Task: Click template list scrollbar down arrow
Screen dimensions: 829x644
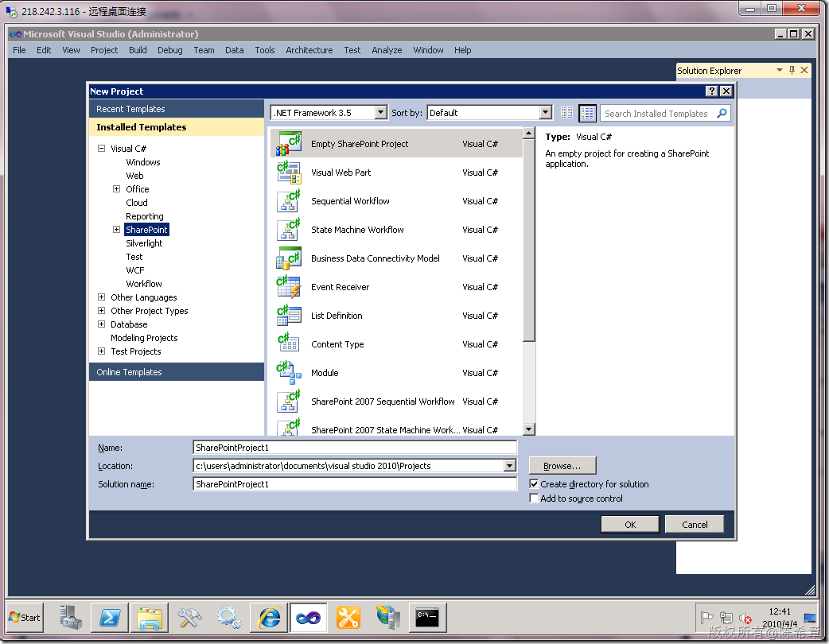Action: tap(529, 429)
